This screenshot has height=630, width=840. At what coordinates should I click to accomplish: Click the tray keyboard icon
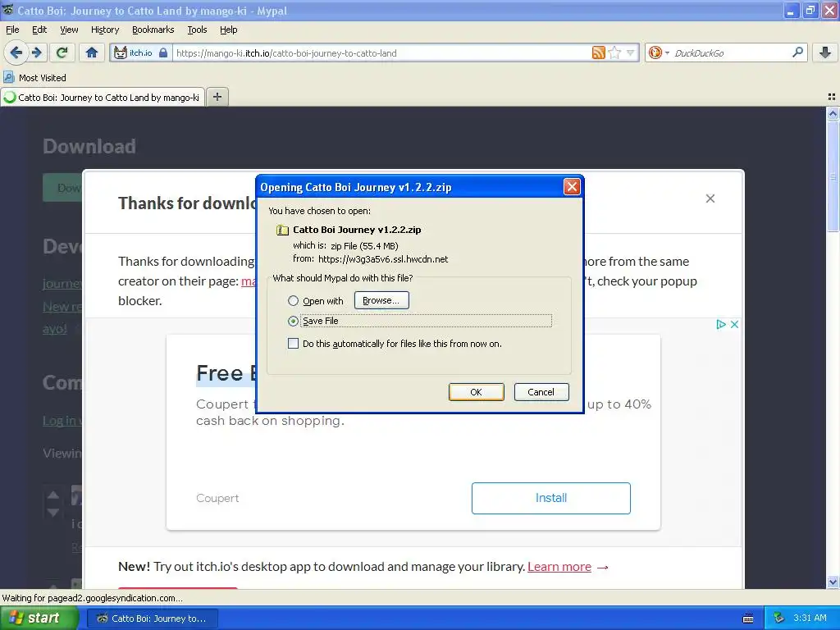(x=748, y=619)
